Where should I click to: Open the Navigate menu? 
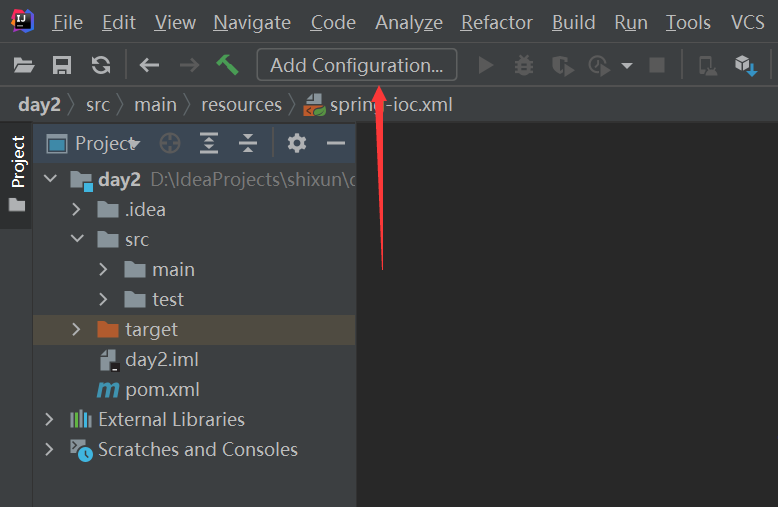(252, 22)
